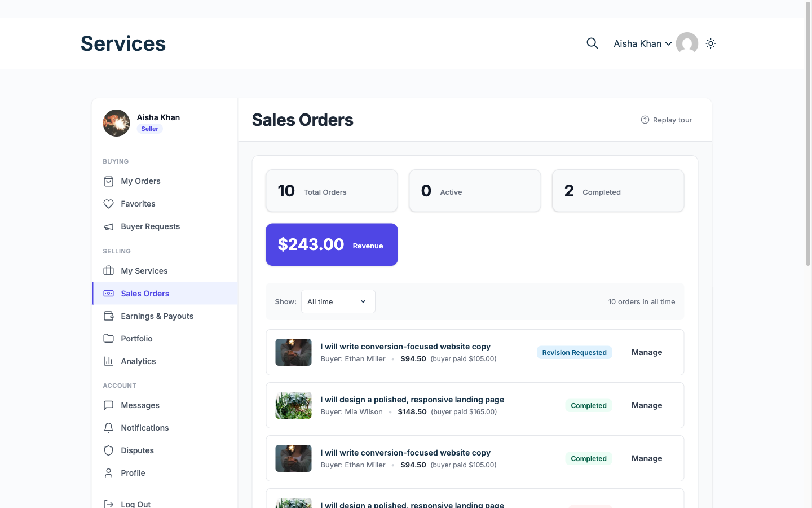
Task: Click the Favorites heart icon
Action: (x=109, y=204)
